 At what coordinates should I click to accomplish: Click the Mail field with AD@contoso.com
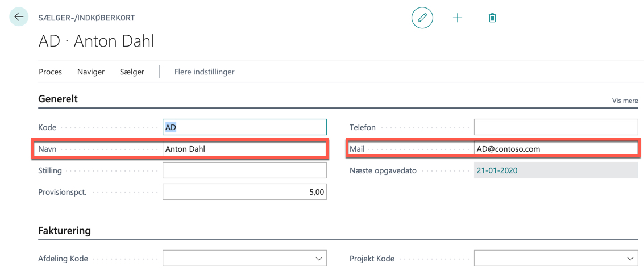point(556,149)
